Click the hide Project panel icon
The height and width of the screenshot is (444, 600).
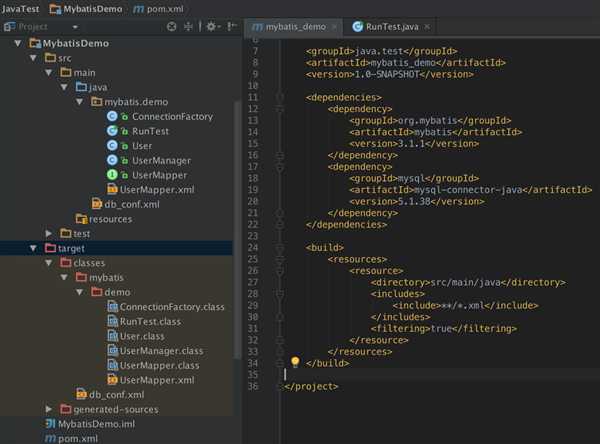click(x=232, y=26)
